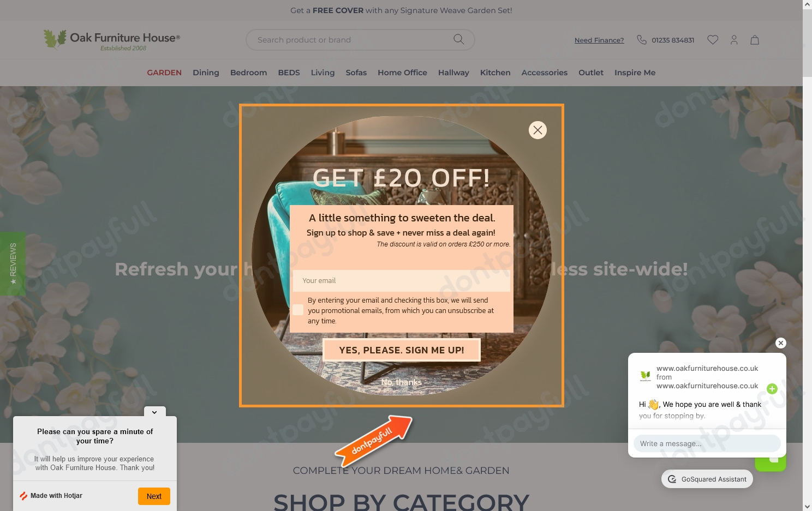This screenshot has width=812, height=511.
Task: Click YES, PLEASE. SIGN ME UP! button
Action: coord(402,350)
